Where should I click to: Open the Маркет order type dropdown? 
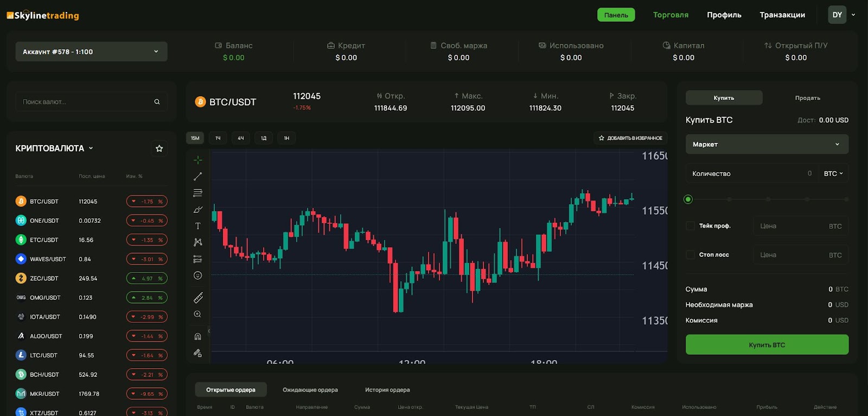tap(767, 144)
